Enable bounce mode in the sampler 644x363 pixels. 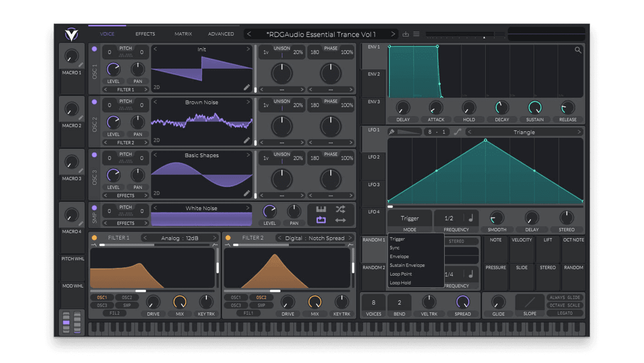click(340, 220)
